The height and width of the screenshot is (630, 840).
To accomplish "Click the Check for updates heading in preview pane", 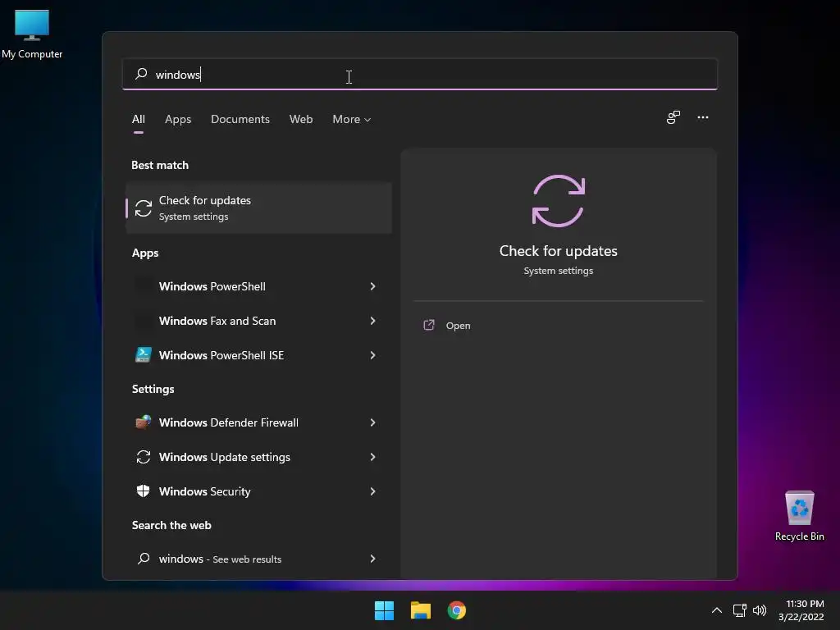I will (x=558, y=251).
